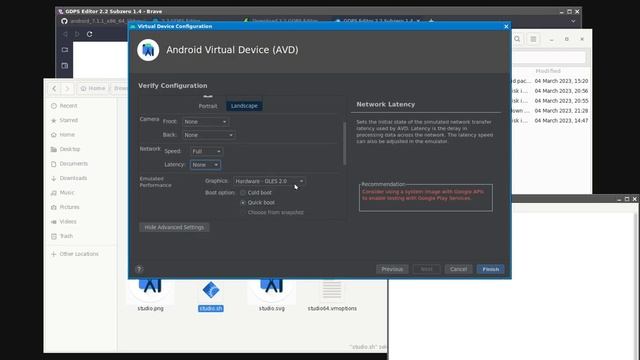The height and width of the screenshot is (360, 640).
Task: Click the Previous button in AVD dialog
Action: [x=392, y=269]
